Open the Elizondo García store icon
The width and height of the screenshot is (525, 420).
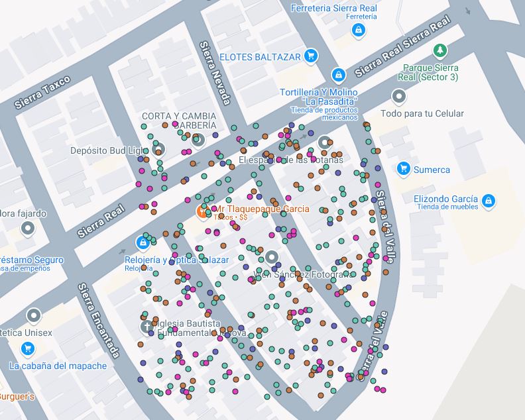point(488,199)
